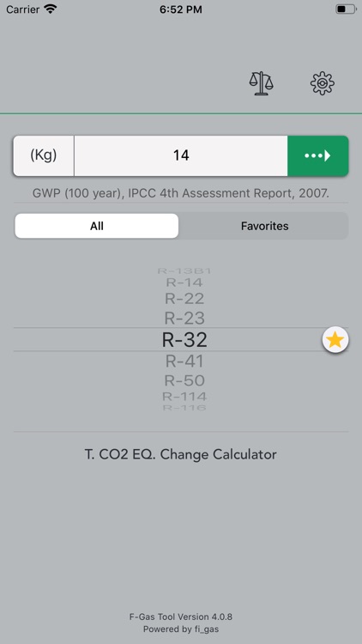Toggle the favorite star for R-32

pyautogui.click(x=335, y=340)
